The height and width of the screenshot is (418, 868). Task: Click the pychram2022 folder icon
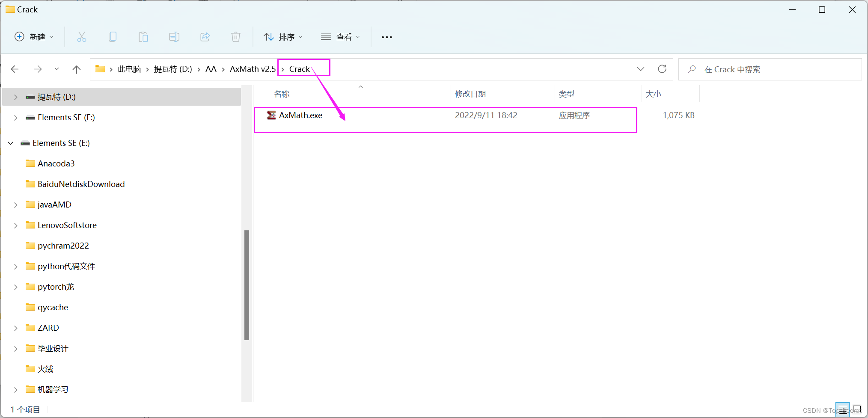[x=30, y=246]
